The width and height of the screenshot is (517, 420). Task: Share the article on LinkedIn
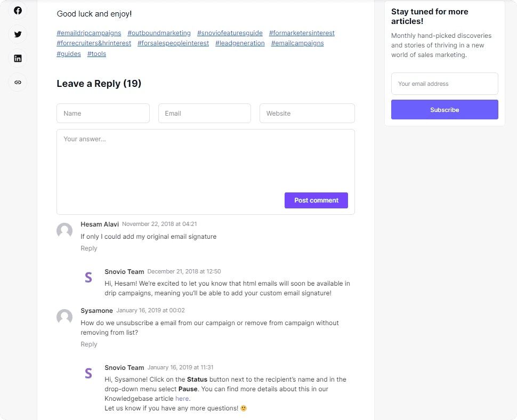18,58
